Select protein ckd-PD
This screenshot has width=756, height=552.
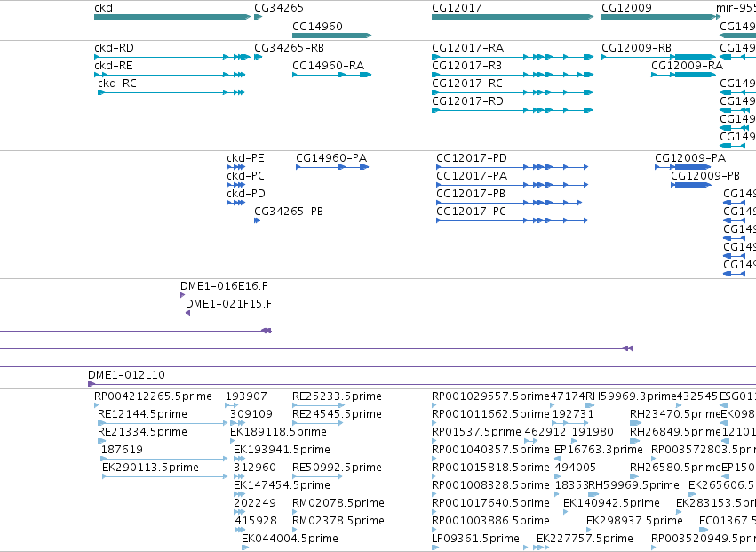(235, 203)
